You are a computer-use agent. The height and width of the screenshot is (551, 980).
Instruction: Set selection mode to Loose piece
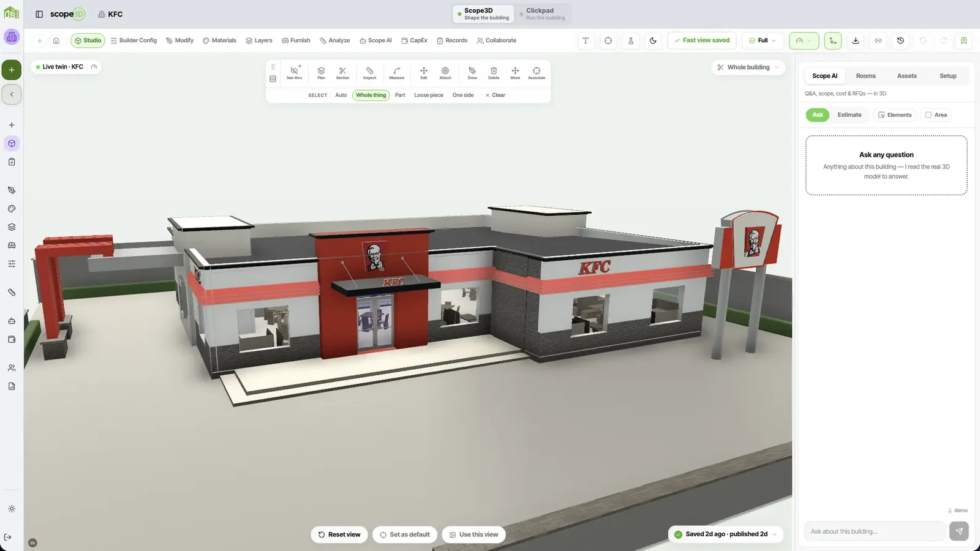coord(429,95)
